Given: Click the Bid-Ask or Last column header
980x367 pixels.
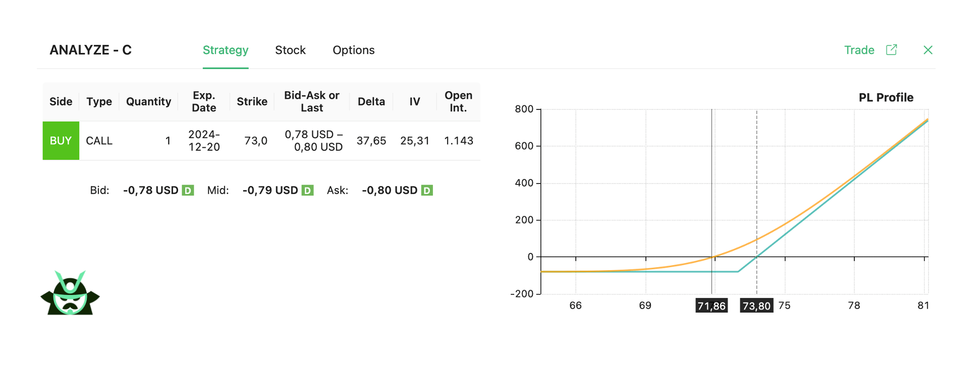Looking at the screenshot, I should click(x=311, y=101).
